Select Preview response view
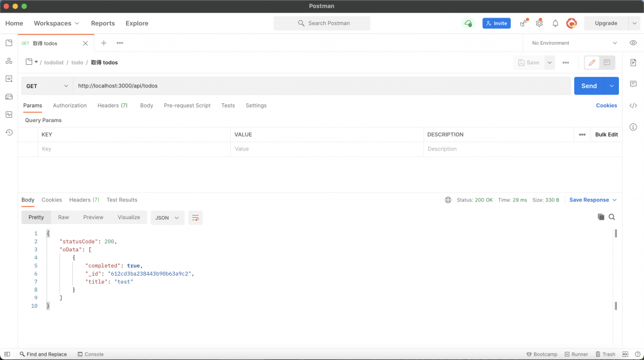The image size is (644, 360). click(x=93, y=217)
